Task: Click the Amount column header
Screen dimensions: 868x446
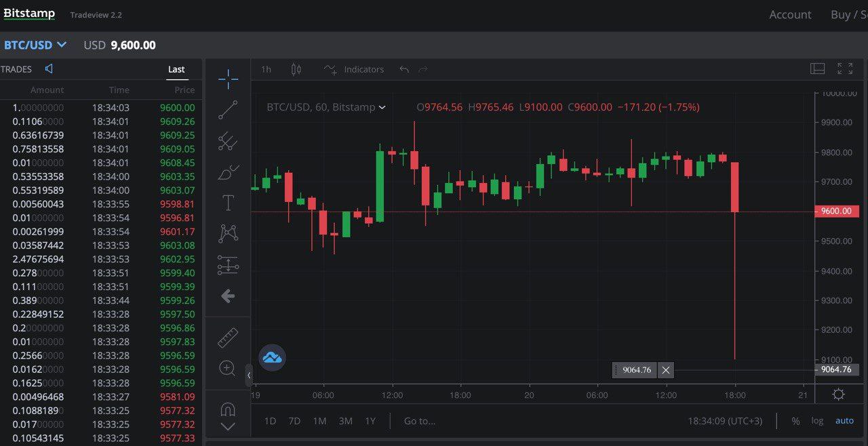Action: click(47, 89)
